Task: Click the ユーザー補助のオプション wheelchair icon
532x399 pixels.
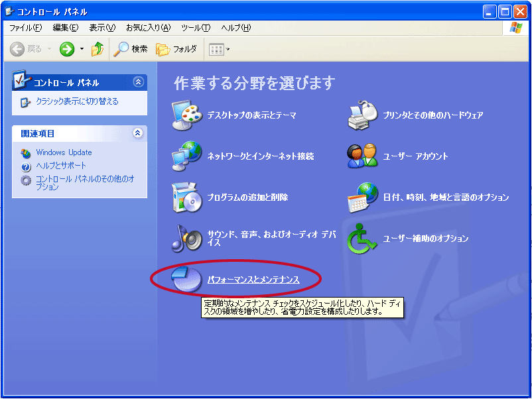Action: (362, 239)
